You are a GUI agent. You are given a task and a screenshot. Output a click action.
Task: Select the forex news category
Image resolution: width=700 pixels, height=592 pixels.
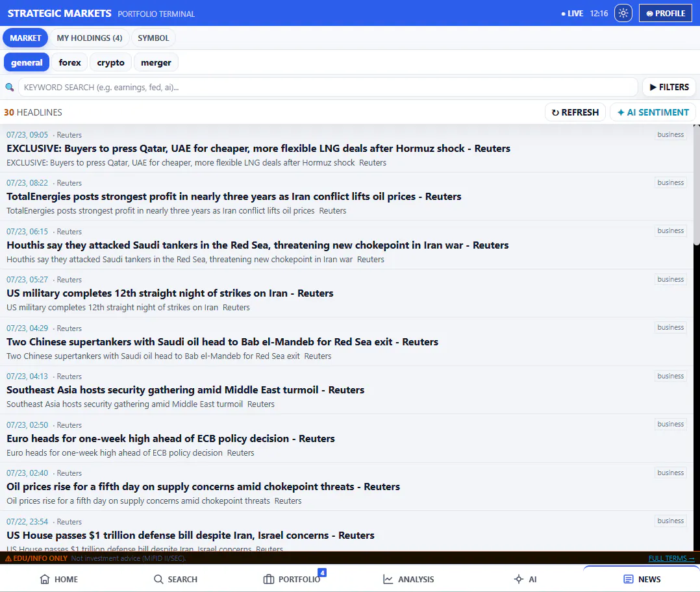[x=69, y=62]
